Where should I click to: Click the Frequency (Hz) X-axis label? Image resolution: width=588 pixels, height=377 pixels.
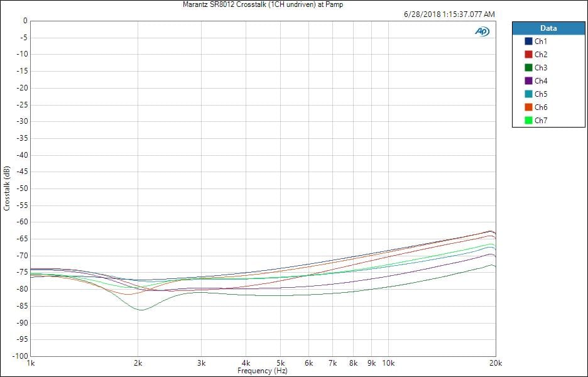click(263, 371)
